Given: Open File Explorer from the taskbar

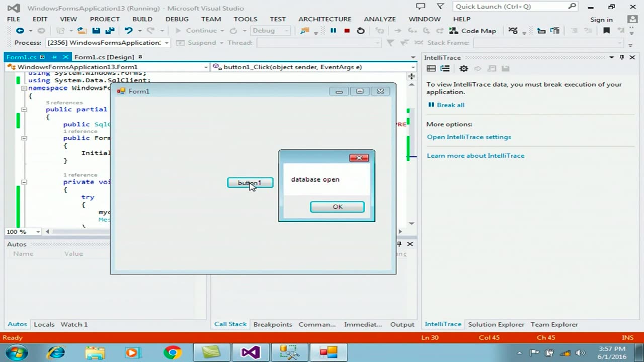Looking at the screenshot, I should point(95,352).
